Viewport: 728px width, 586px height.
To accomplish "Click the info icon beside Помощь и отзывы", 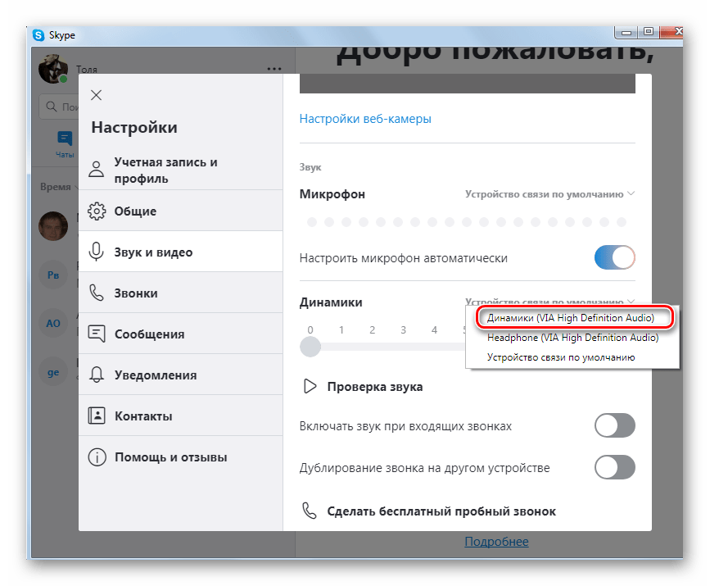I will [97, 457].
